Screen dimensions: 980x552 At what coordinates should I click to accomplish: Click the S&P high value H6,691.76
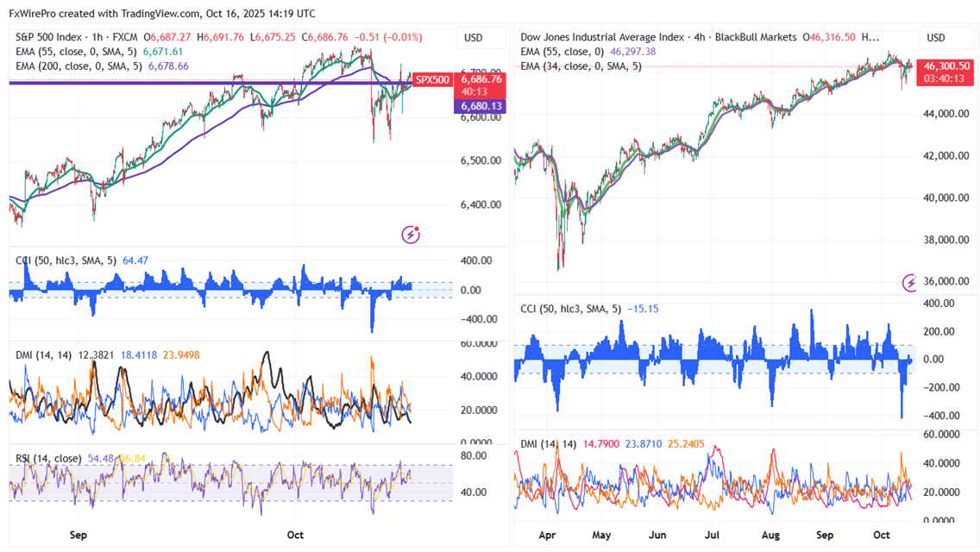tap(220, 37)
